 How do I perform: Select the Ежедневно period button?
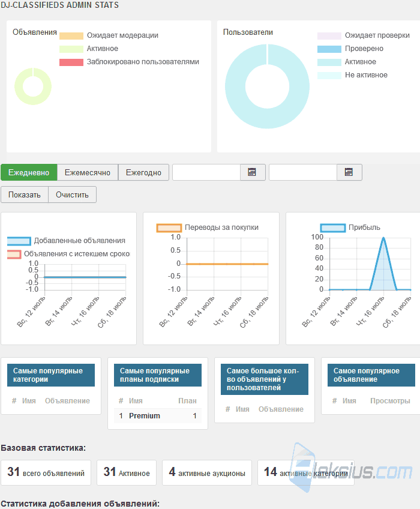(x=29, y=172)
